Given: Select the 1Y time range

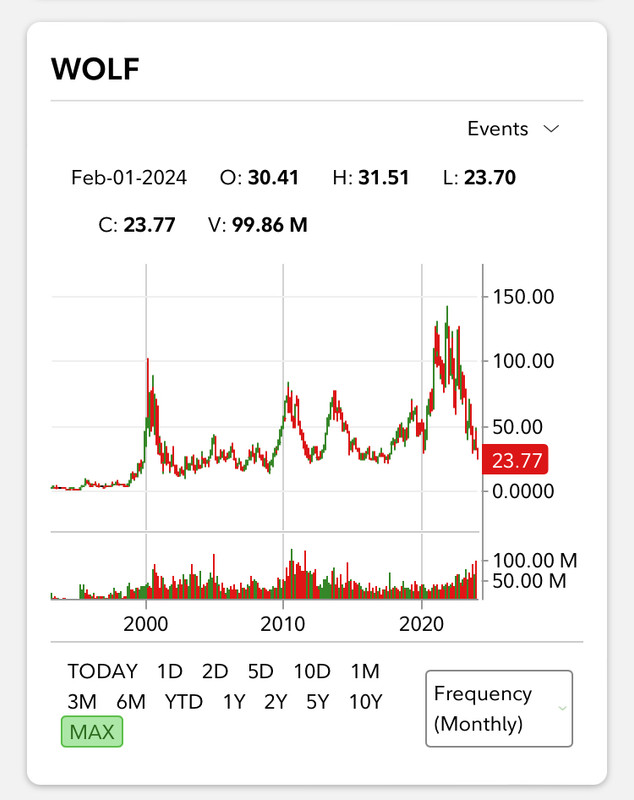Looking at the screenshot, I should click(x=234, y=702).
